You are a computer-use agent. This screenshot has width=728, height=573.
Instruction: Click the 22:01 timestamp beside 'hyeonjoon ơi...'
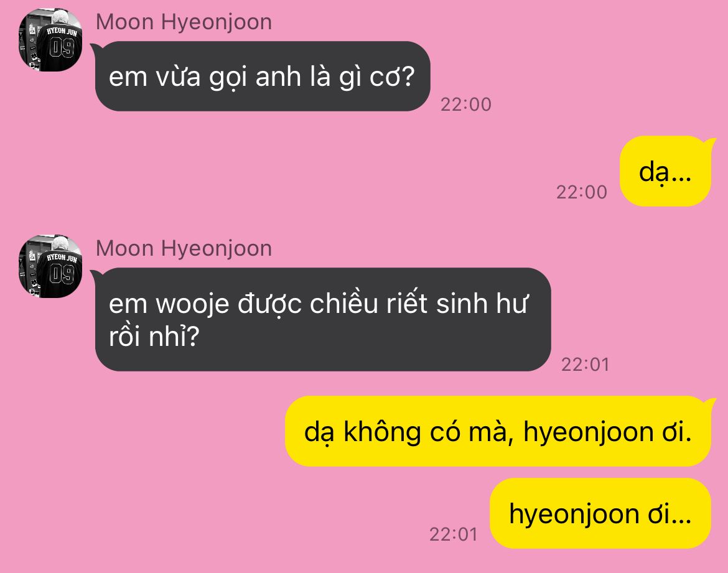tap(453, 534)
